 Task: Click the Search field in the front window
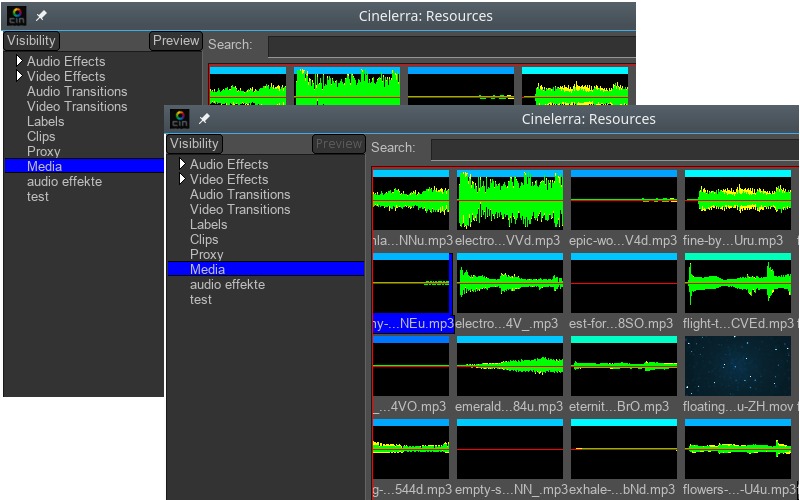614,149
